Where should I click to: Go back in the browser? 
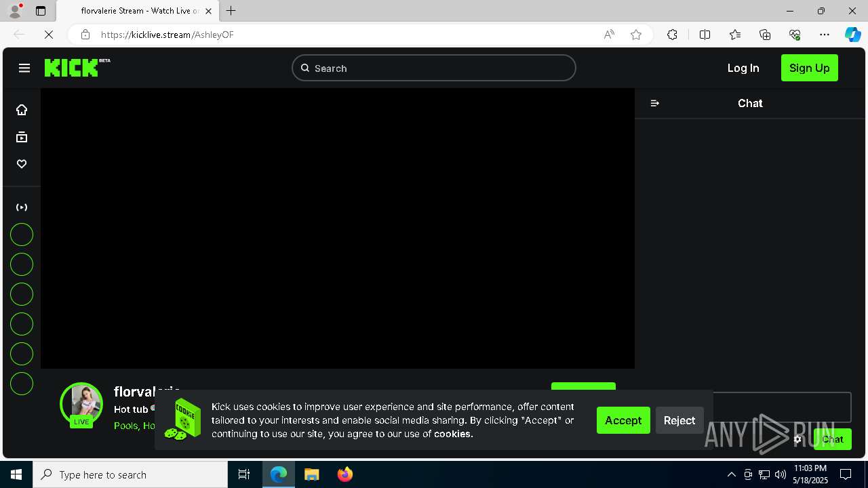tap(19, 35)
